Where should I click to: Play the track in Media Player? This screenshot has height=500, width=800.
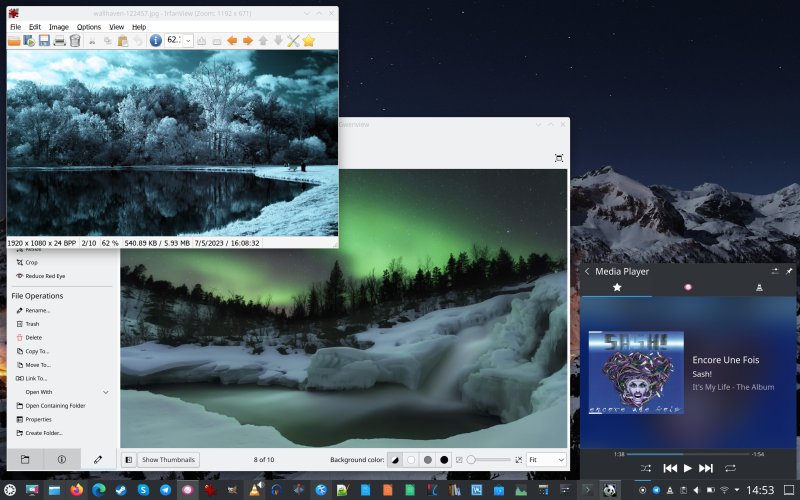pyautogui.click(x=688, y=468)
